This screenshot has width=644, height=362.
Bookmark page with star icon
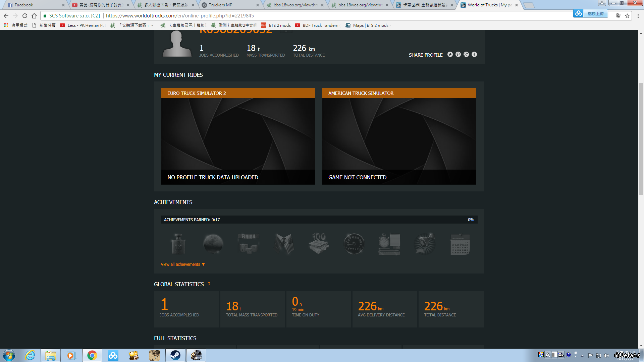[x=627, y=16]
